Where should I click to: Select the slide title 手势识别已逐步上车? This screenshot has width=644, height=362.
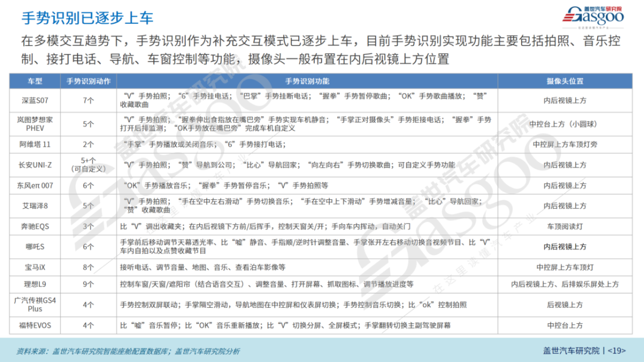pos(87,18)
